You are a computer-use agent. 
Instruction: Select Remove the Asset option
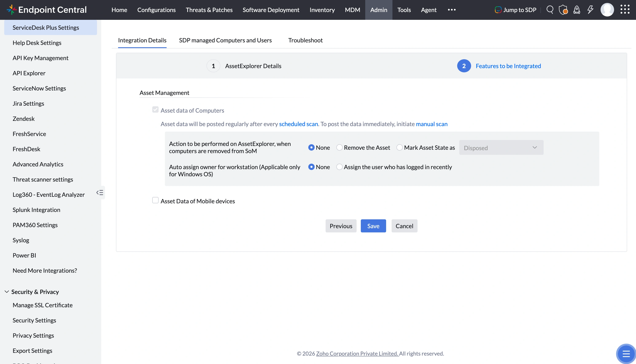[x=339, y=147]
